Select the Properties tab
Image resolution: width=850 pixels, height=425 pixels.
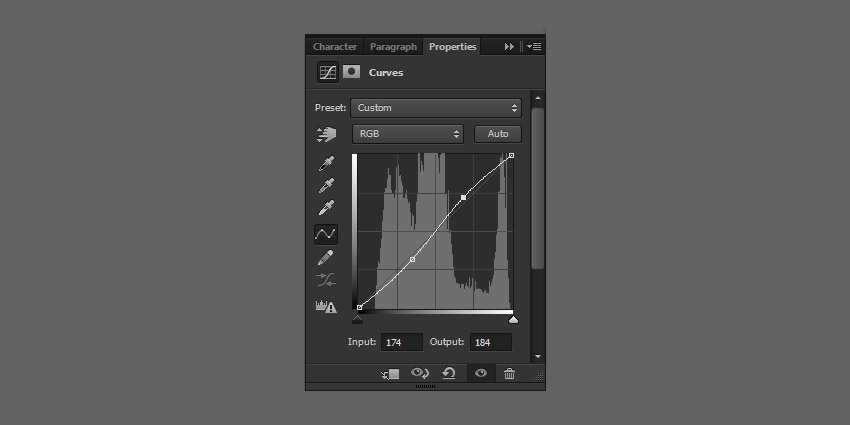pyautogui.click(x=453, y=47)
